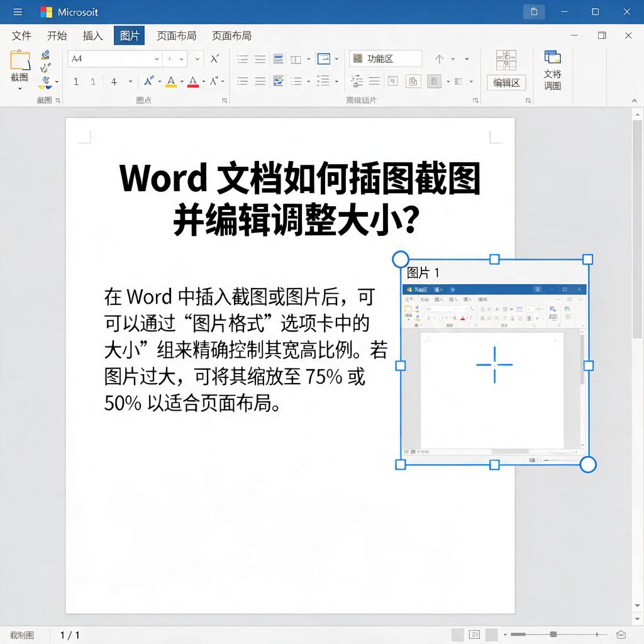Image resolution: width=644 pixels, height=644 pixels.
Task: Toggle the highlighted gray page button in ribbon
Action: pos(434,81)
